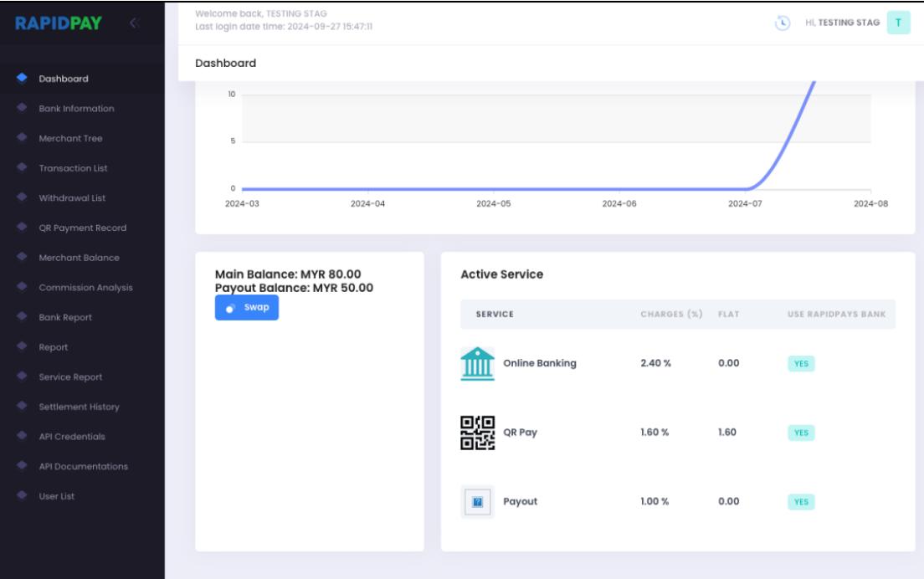Click the diamond icon beside User List
Screen dimensions: 924x579
(x=21, y=496)
